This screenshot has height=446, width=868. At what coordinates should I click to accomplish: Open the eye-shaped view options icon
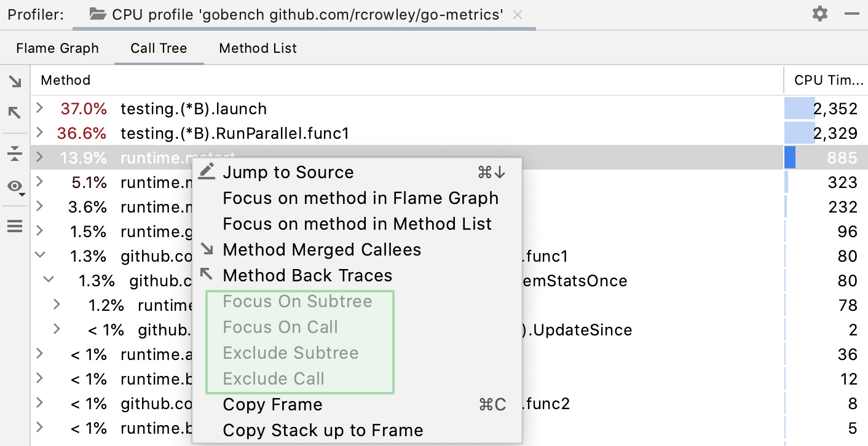pos(14,184)
